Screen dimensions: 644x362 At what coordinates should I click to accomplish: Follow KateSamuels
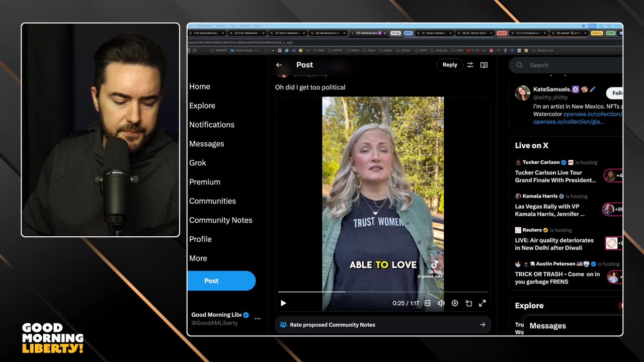(x=615, y=93)
